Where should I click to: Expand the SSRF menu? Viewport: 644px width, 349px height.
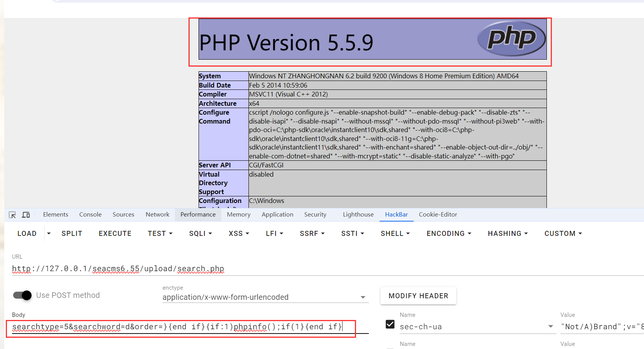(x=312, y=234)
